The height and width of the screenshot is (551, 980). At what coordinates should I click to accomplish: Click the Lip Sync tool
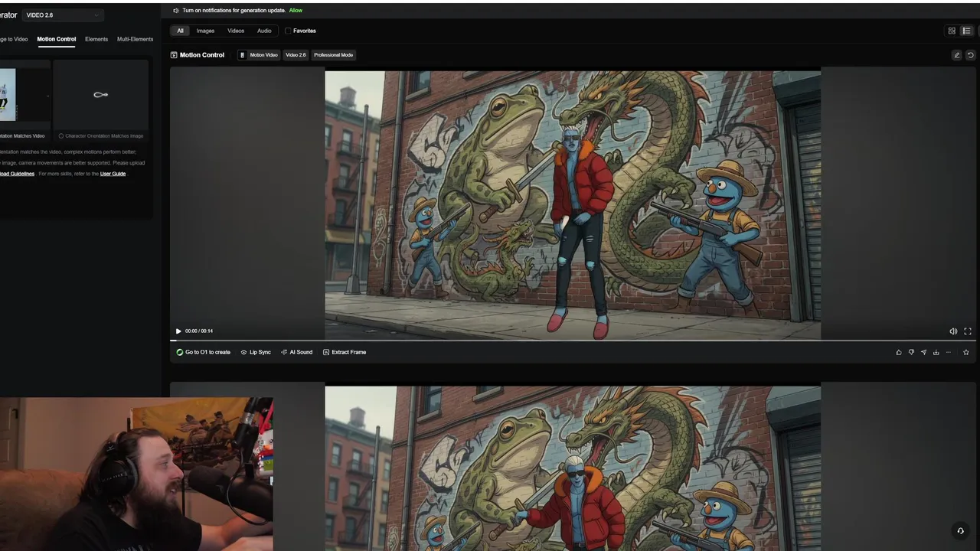[256, 352]
